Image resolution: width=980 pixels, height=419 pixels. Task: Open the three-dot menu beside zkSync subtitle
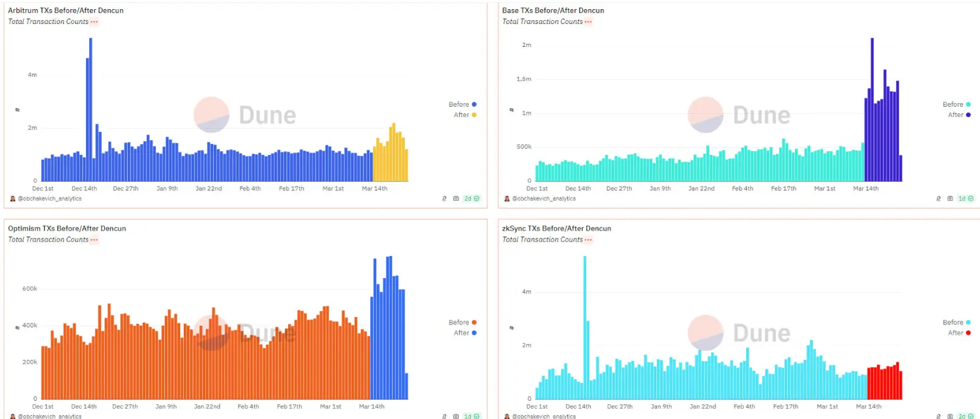tap(588, 240)
